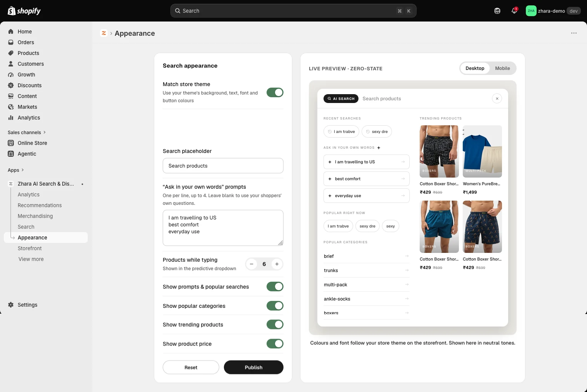Image resolution: width=587 pixels, height=392 pixels.
Task: Close the search preview with X
Action: [497, 99]
